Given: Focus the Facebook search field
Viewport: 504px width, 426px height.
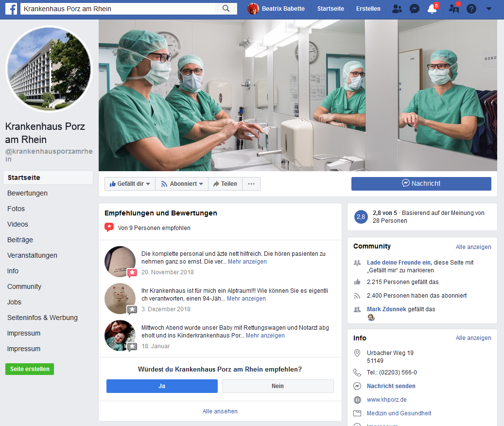Looking at the screenshot, I should point(118,9).
